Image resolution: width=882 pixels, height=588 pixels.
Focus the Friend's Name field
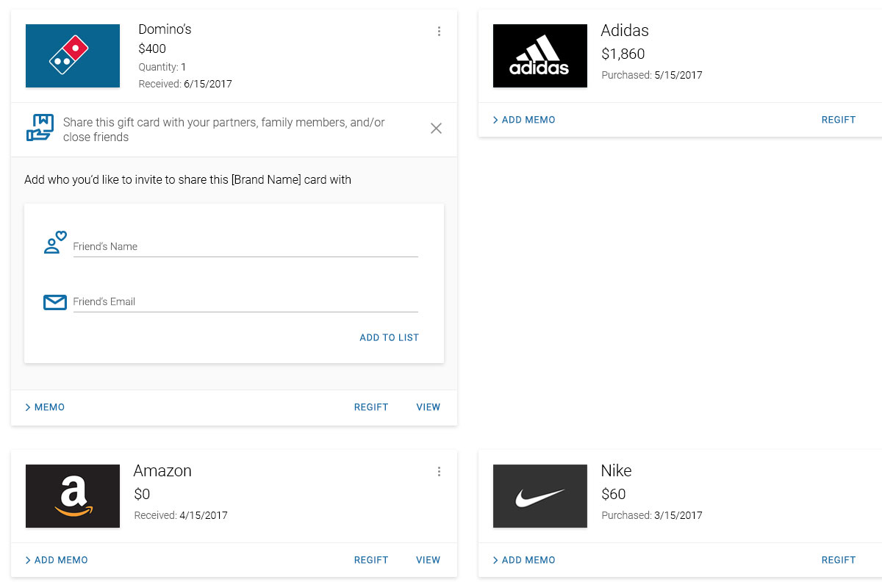(x=245, y=246)
